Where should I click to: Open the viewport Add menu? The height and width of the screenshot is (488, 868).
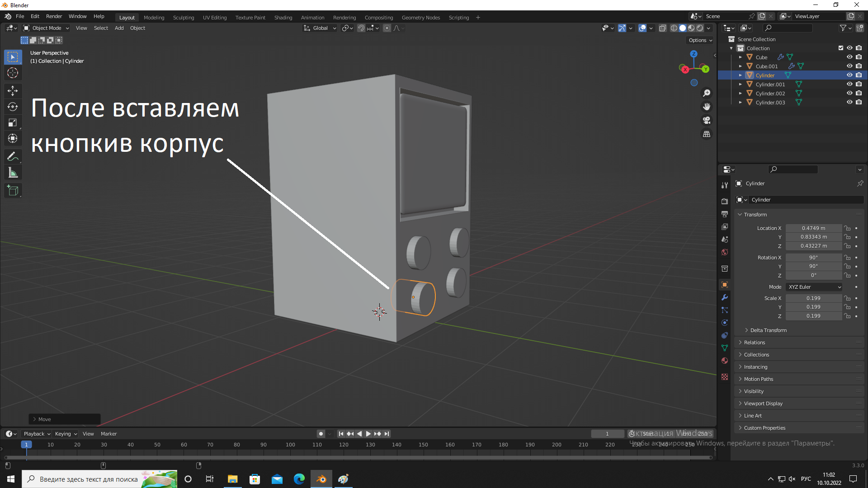pyautogui.click(x=119, y=28)
